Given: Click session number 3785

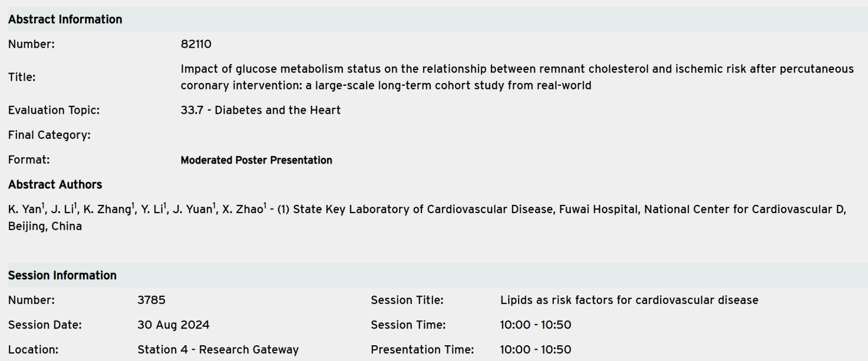Looking at the screenshot, I should pyautogui.click(x=151, y=300).
